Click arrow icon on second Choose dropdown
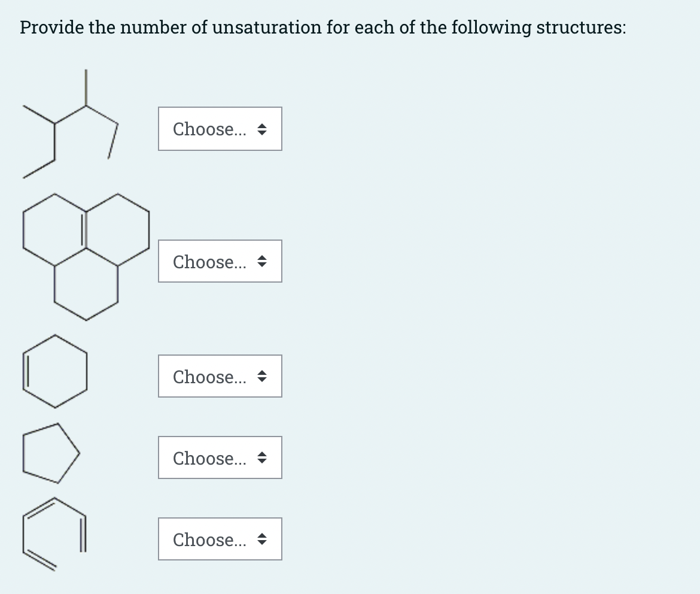The height and width of the screenshot is (594, 700). (x=262, y=262)
